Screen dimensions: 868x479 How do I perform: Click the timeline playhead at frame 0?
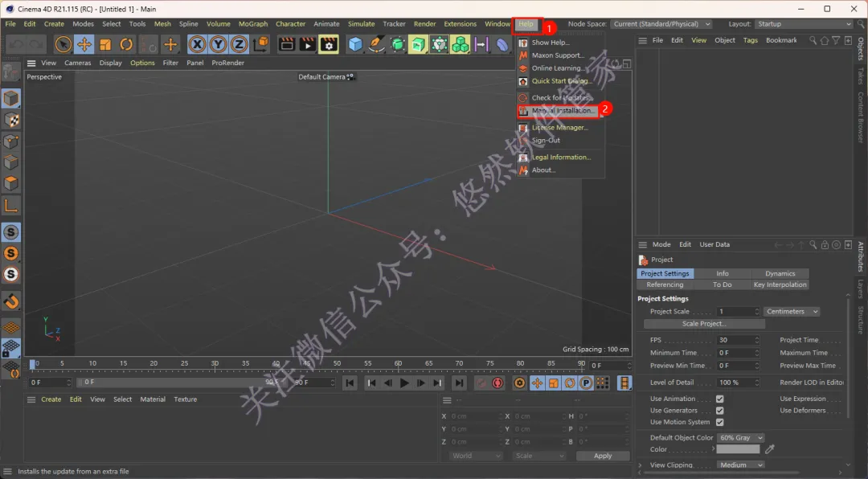(x=33, y=364)
